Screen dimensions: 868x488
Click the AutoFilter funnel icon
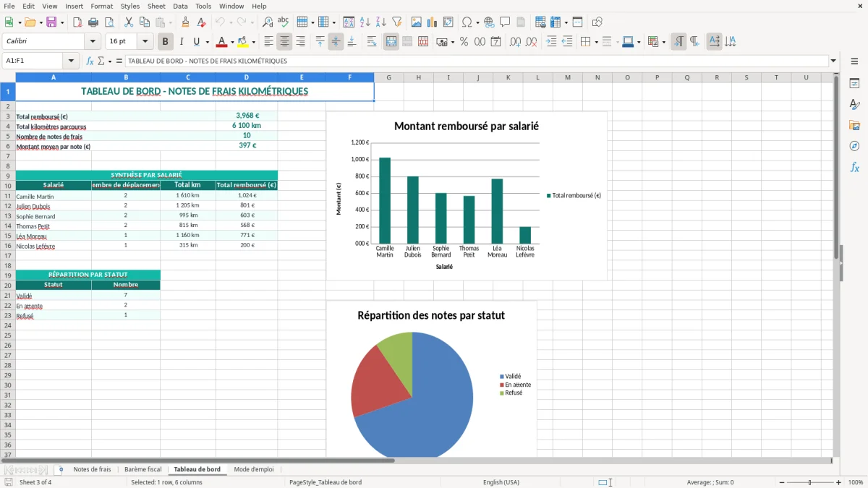pos(397,22)
